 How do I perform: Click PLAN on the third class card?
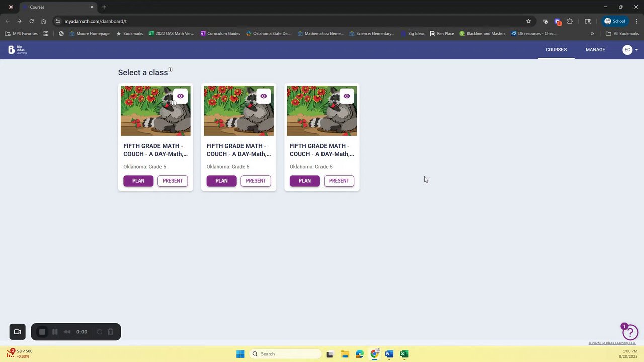click(x=304, y=181)
